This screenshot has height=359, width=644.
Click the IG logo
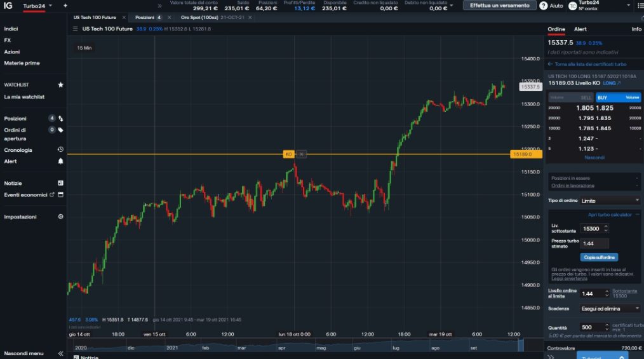(8, 5)
